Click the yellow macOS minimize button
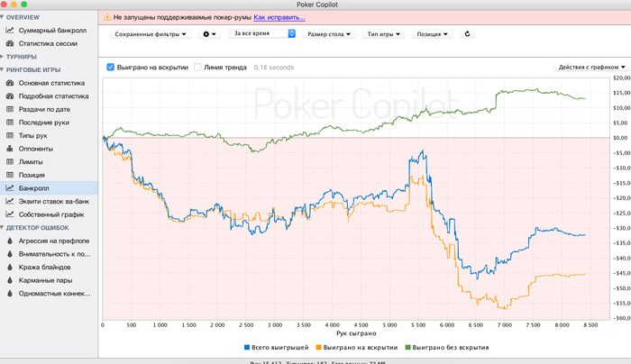The image size is (631, 364). point(14,4)
